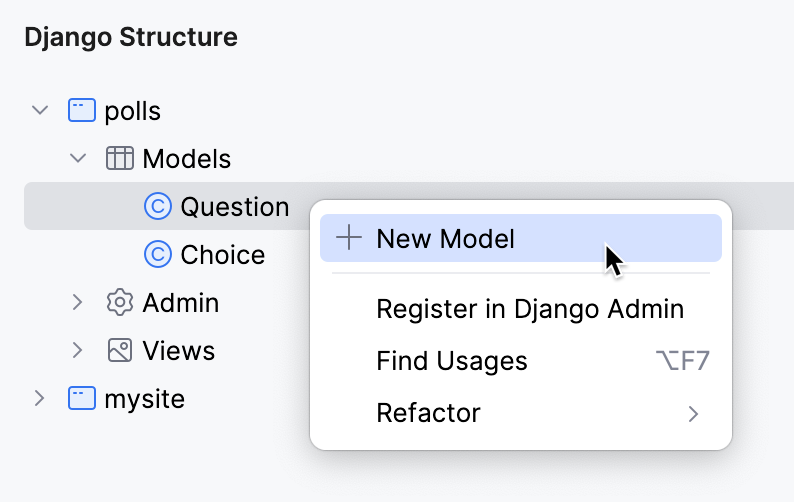Click the plus icon beside New Model

click(348, 238)
